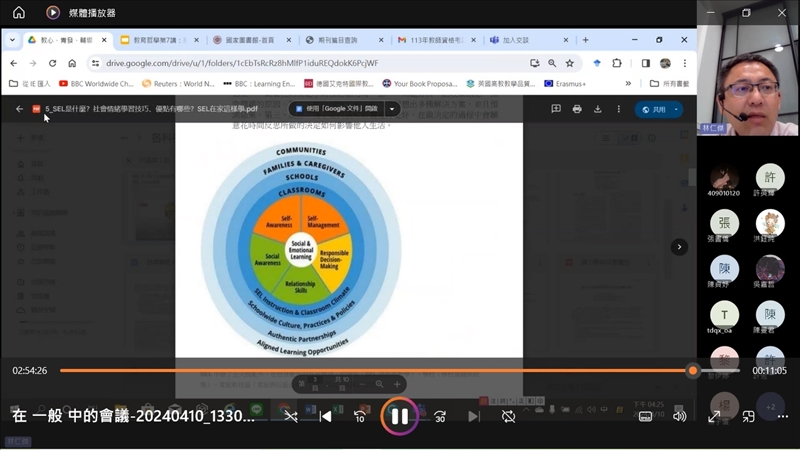Skip forward 30 seconds

tap(439, 416)
